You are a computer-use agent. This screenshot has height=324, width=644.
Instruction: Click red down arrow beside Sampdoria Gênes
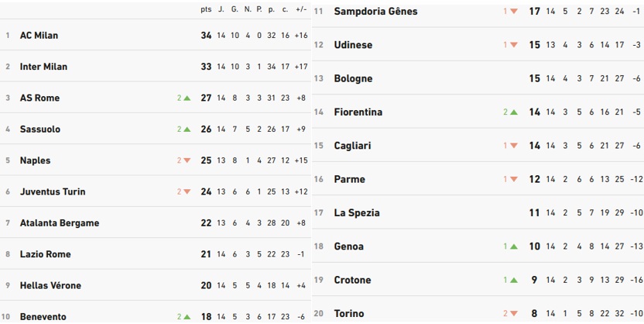[x=513, y=12]
